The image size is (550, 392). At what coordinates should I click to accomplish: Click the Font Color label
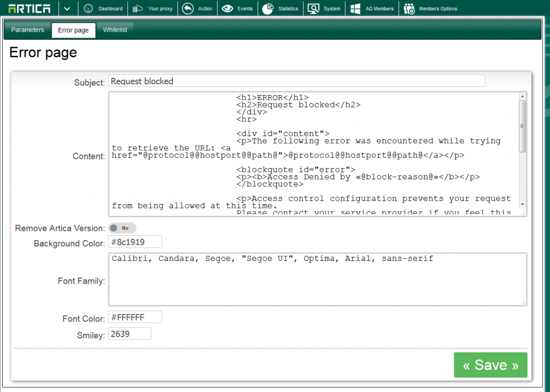pyautogui.click(x=84, y=319)
